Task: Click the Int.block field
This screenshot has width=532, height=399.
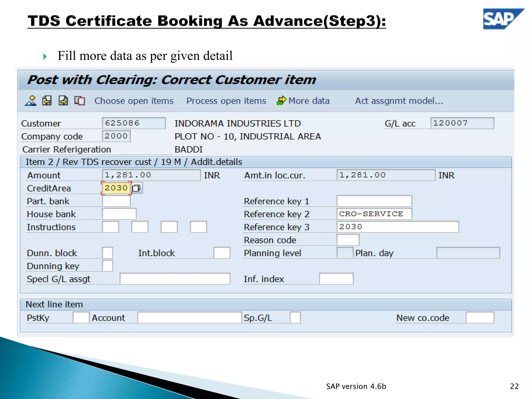Action: pyautogui.click(x=222, y=253)
